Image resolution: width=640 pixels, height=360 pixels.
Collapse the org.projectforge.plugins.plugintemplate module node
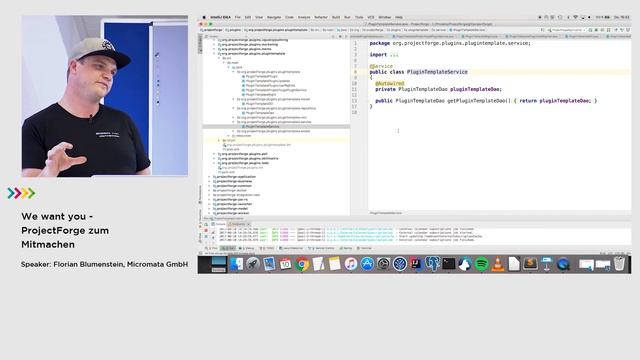click(215, 53)
